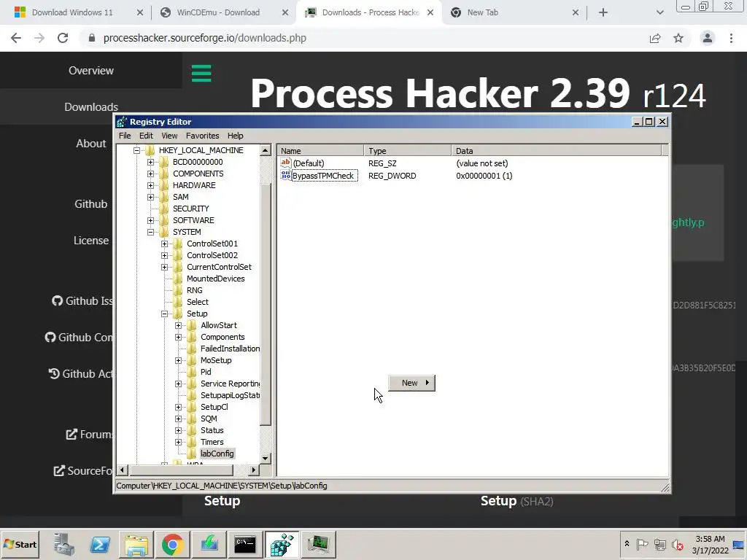Image resolution: width=747 pixels, height=560 pixels.
Task: Open the File menu in Registry Editor
Action: tap(125, 136)
